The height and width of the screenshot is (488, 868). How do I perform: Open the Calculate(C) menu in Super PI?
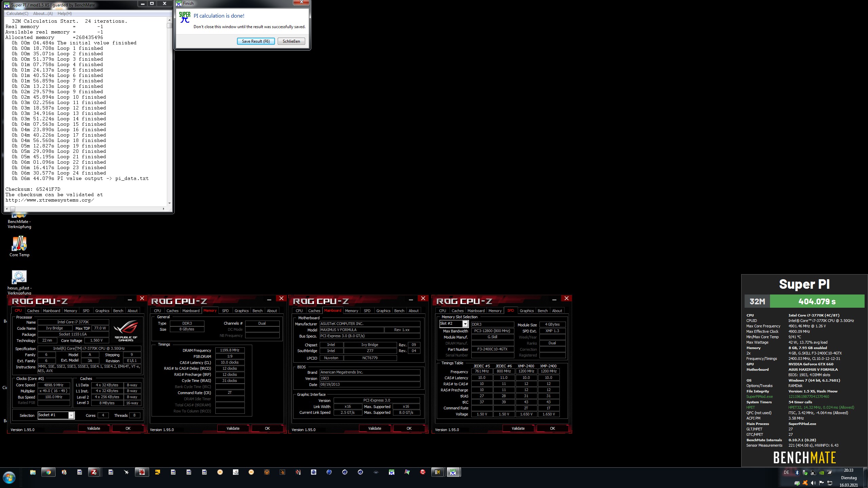click(17, 14)
